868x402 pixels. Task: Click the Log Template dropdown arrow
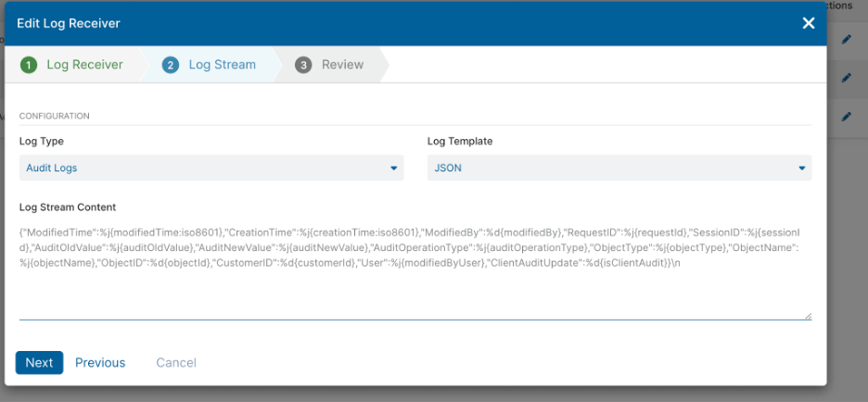tap(801, 168)
